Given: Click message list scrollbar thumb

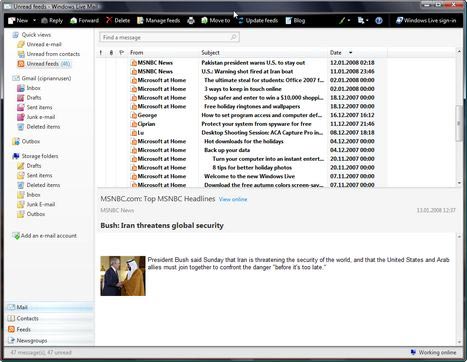Looking at the screenshot, I should 459,123.
